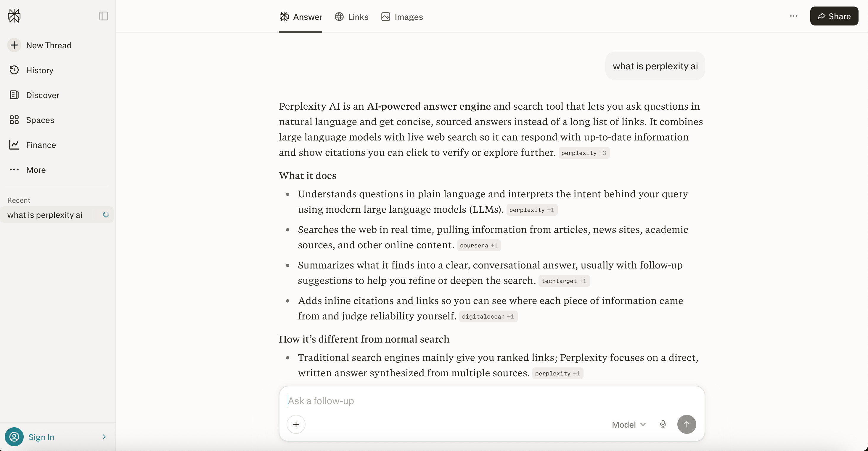Viewport: 868px width, 451px height.
Task: Switch to the Images tab
Action: pyautogui.click(x=401, y=17)
